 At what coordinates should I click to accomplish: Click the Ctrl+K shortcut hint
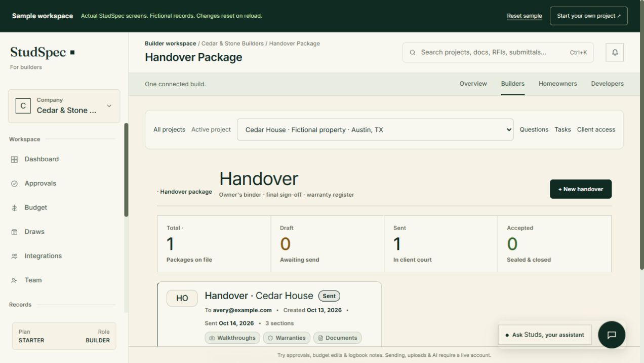(578, 52)
